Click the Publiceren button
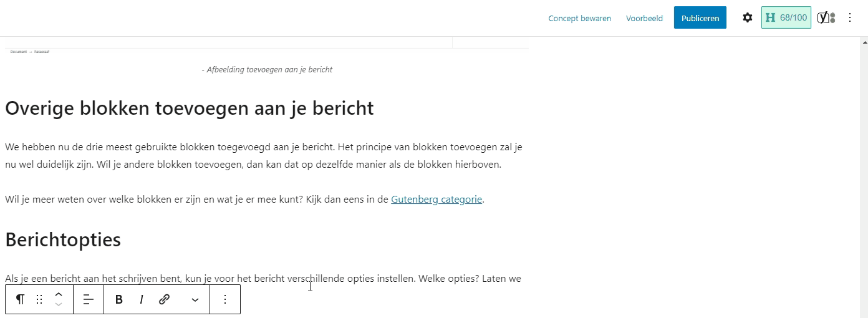868x318 pixels. [700, 18]
